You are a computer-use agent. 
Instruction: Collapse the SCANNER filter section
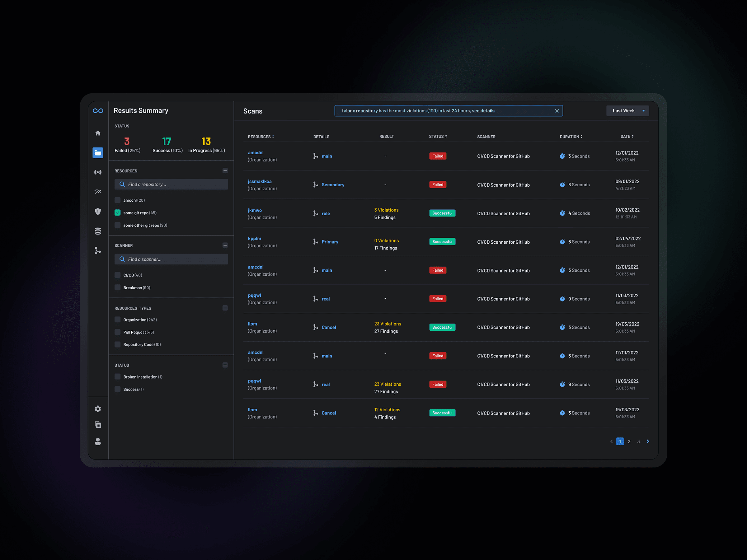coord(225,245)
